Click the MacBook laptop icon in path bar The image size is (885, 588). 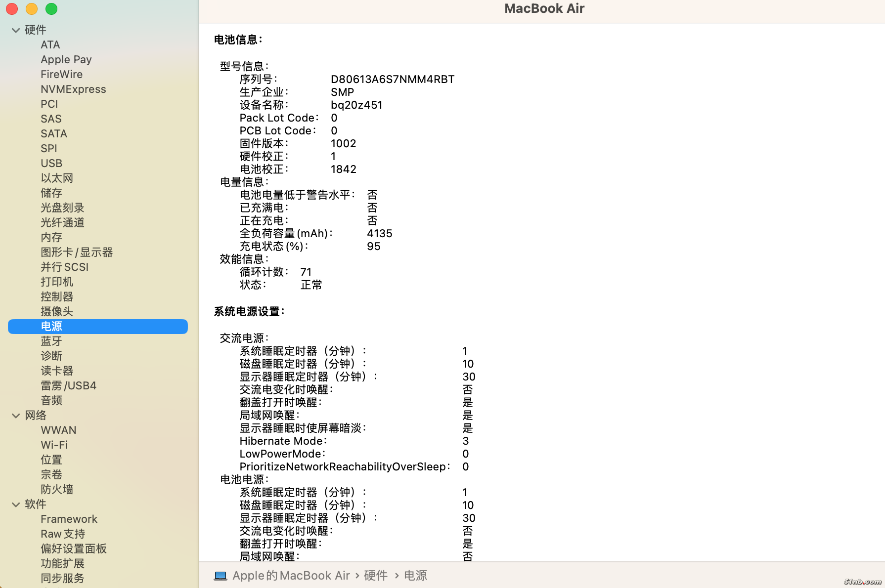click(x=221, y=576)
